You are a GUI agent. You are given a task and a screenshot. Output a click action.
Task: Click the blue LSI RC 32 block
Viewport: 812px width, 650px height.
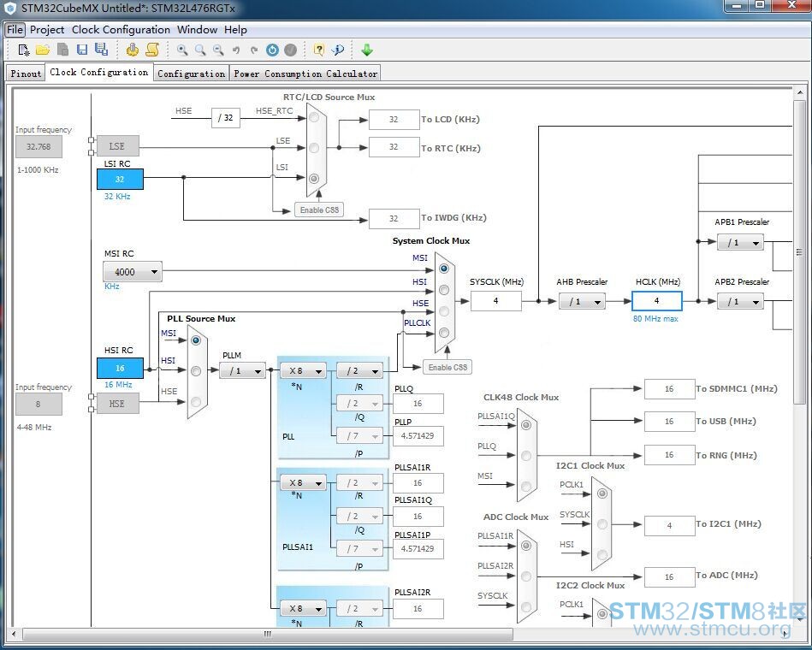click(120, 179)
